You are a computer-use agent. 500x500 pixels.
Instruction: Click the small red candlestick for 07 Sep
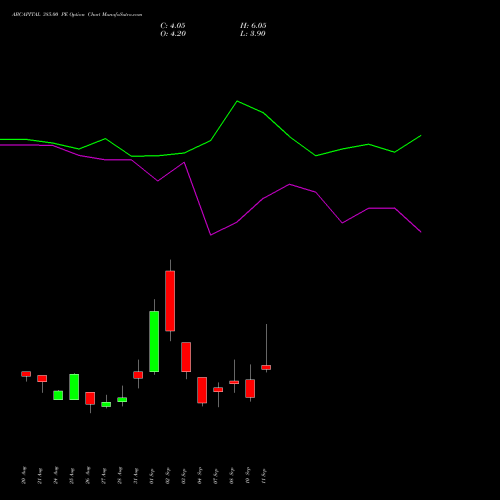218,390
